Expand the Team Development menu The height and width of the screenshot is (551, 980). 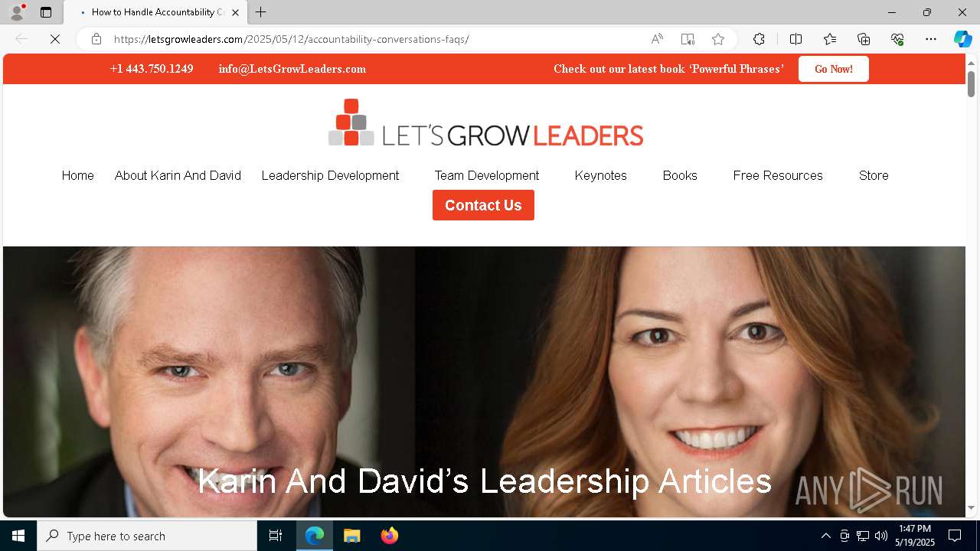pyautogui.click(x=487, y=175)
